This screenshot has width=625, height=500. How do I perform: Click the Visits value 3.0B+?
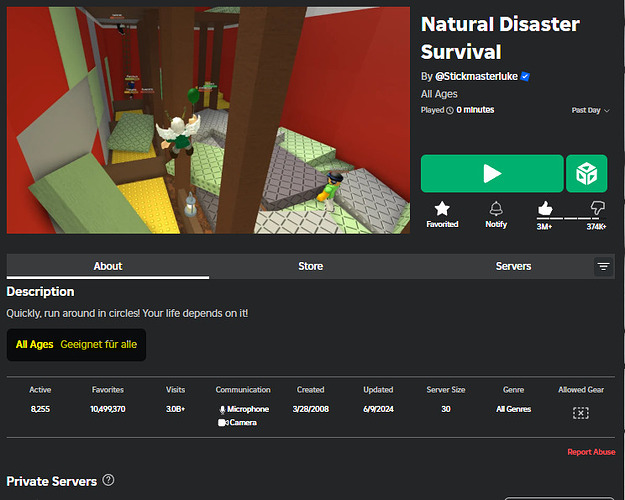pyautogui.click(x=175, y=409)
